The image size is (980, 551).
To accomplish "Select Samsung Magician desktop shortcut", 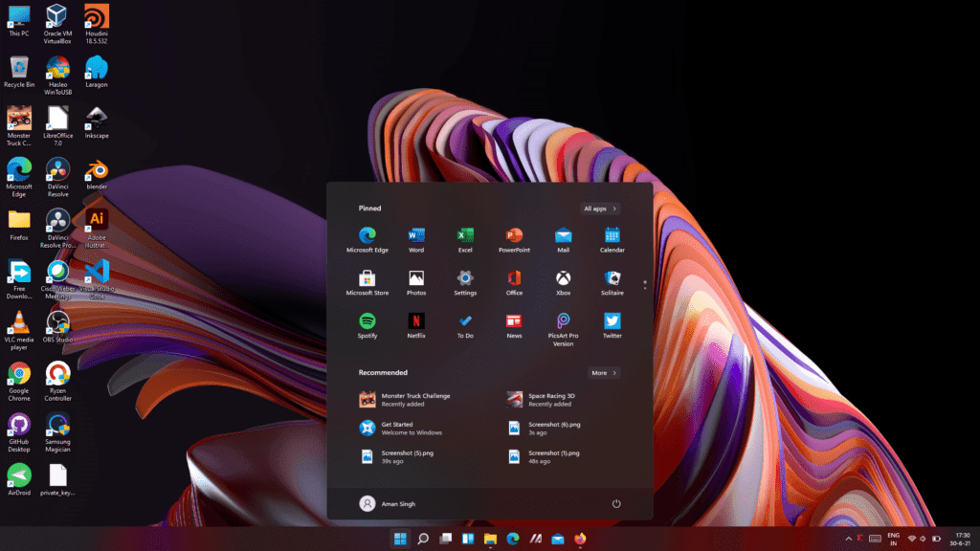I will pyautogui.click(x=57, y=433).
